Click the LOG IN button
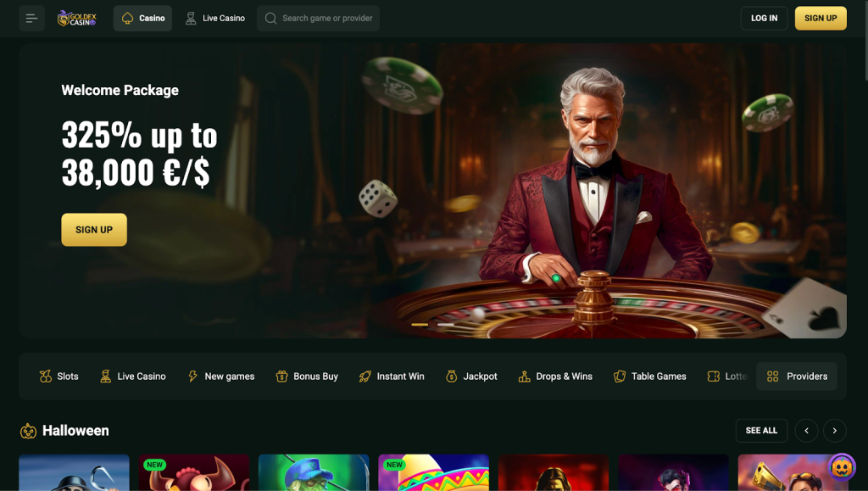Image resolution: width=868 pixels, height=491 pixels. click(764, 19)
